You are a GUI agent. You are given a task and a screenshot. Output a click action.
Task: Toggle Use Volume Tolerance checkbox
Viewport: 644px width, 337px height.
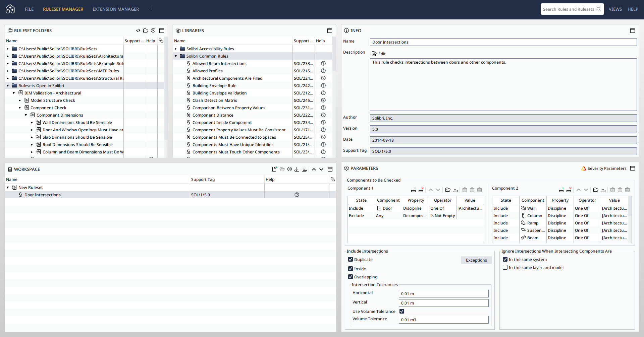402,311
